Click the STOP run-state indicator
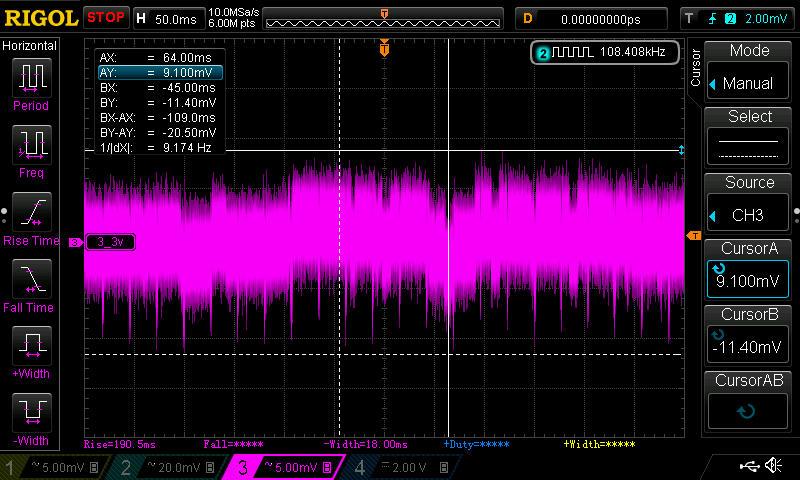Screen dimensions: 800x480 point(105,18)
